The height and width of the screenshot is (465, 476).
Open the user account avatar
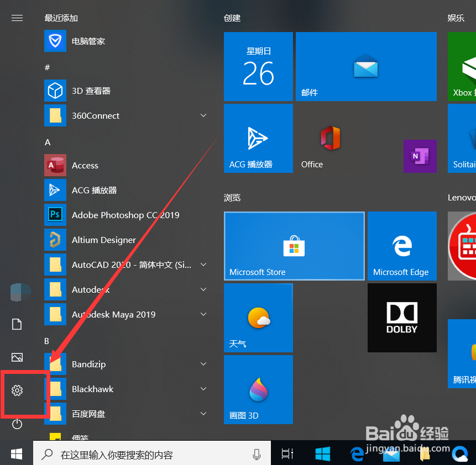pyautogui.click(x=20, y=292)
